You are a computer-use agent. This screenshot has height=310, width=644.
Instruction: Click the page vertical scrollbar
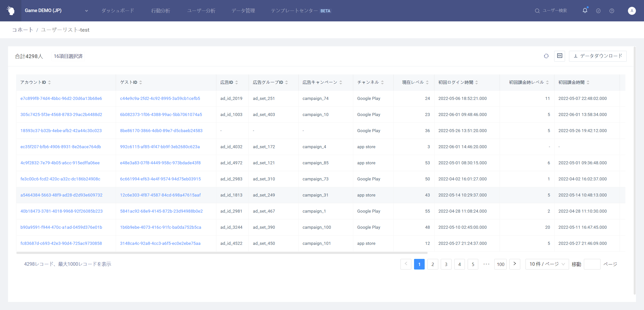click(635, 170)
